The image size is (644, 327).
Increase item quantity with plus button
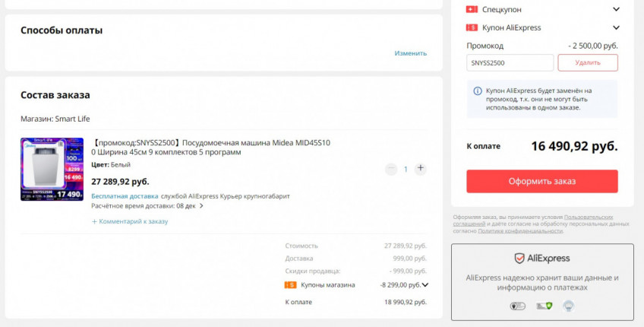tap(421, 169)
